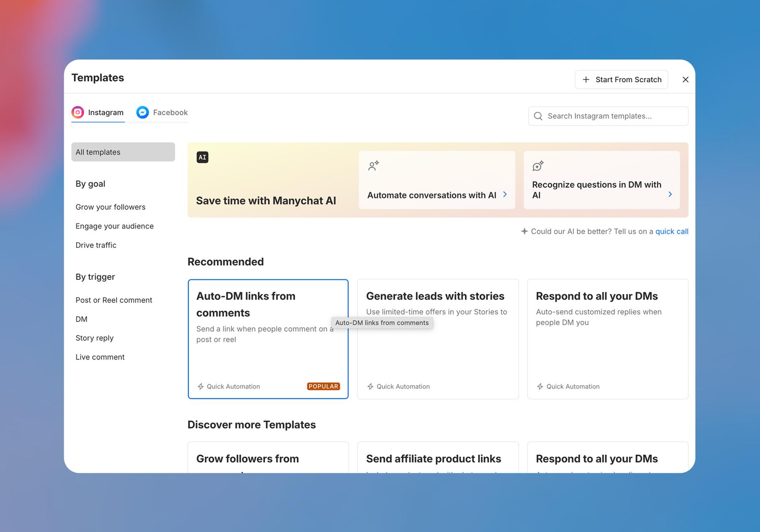Open chevron next to Recognize questions in DM

[670, 194]
